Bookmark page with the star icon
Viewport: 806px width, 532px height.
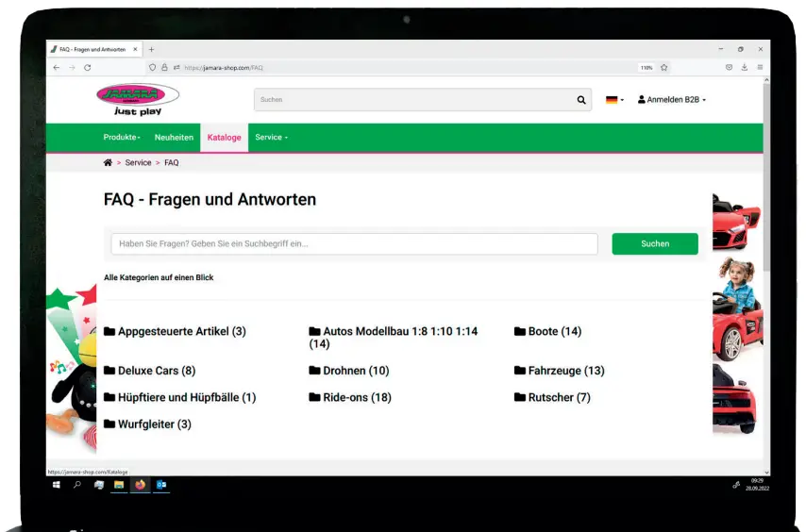point(664,67)
